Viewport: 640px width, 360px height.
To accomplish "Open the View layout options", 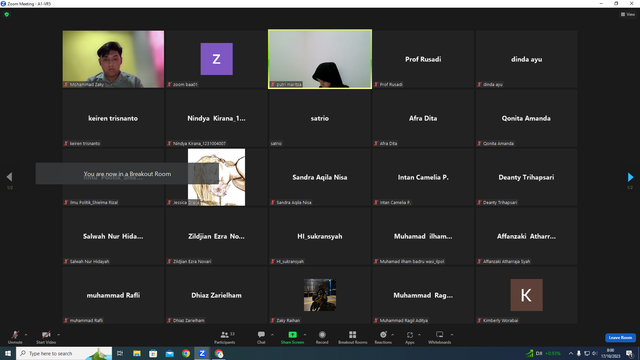I will tap(628, 14).
